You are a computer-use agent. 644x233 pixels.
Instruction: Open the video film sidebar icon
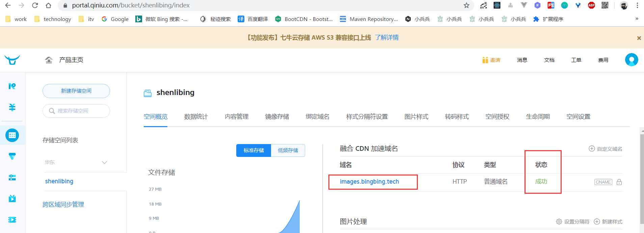[x=12, y=220]
